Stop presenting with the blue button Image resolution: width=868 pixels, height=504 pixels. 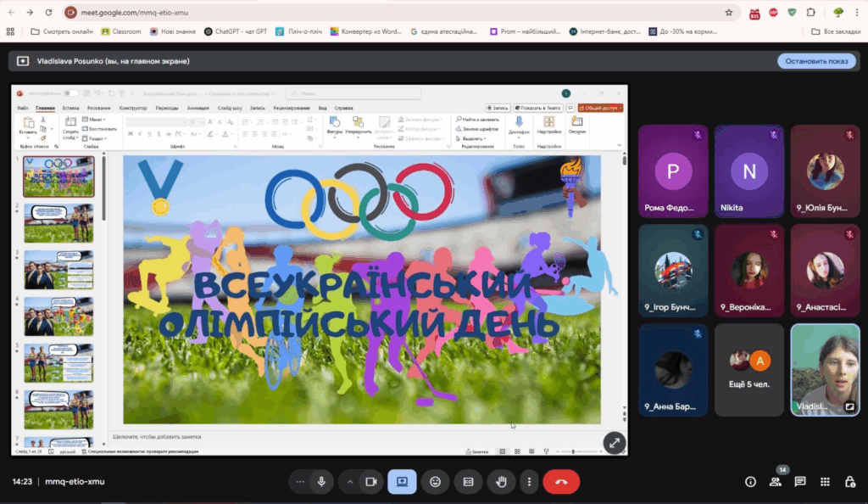[x=816, y=61]
